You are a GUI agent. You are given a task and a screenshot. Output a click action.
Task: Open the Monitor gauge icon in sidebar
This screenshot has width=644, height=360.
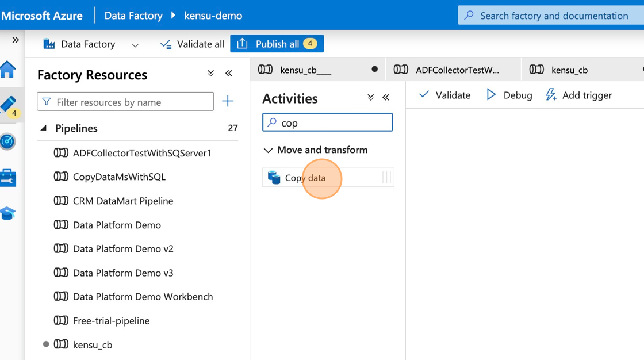click(8, 141)
